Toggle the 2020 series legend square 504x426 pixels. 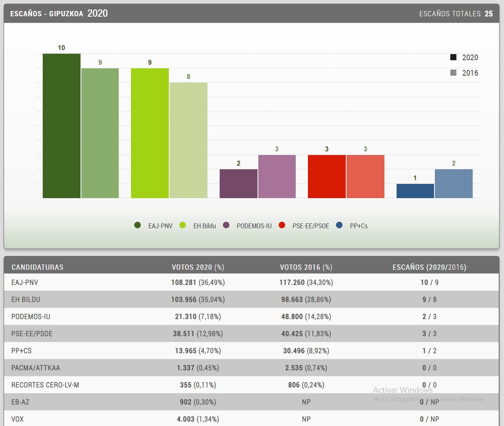pyautogui.click(x=453, y=57)
